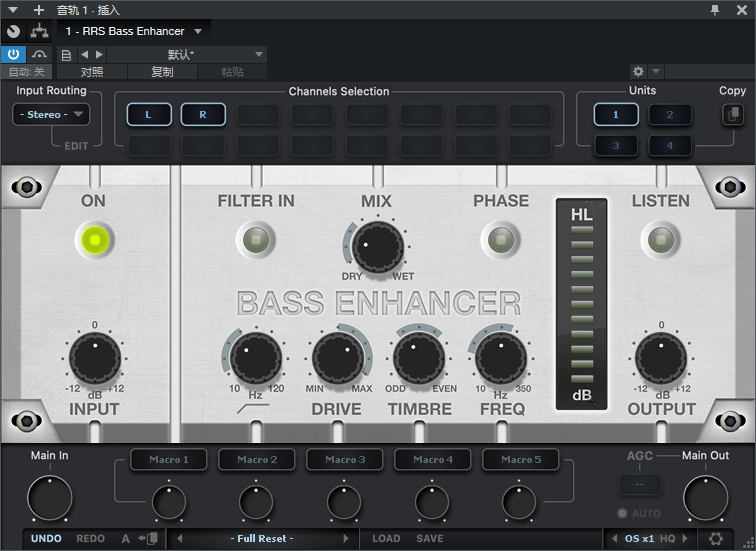Click the FREQ knob

[x=501, y=359]
